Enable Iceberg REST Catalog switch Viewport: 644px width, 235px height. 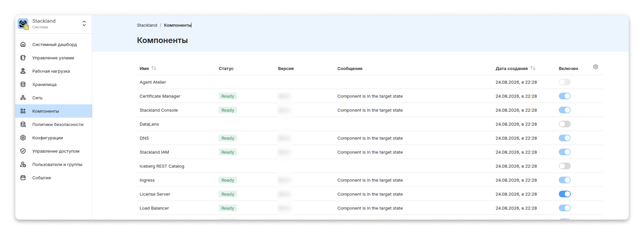click(565, 166)
